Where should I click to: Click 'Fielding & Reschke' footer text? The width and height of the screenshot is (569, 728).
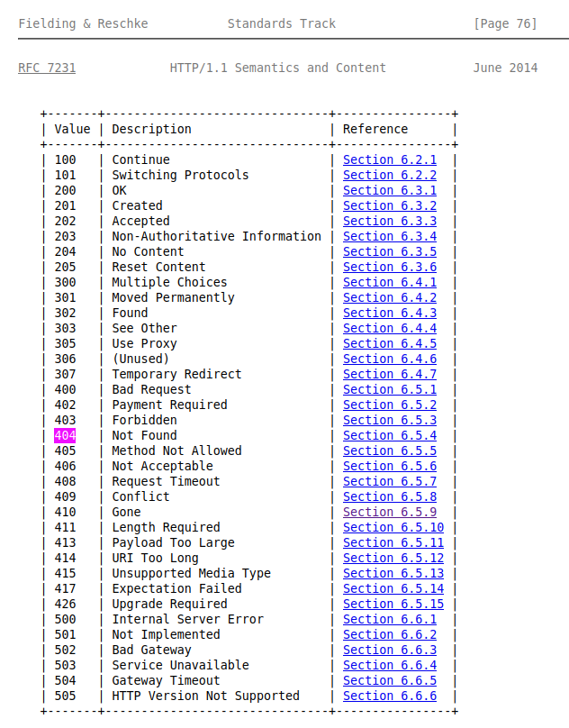pos(83,23)
